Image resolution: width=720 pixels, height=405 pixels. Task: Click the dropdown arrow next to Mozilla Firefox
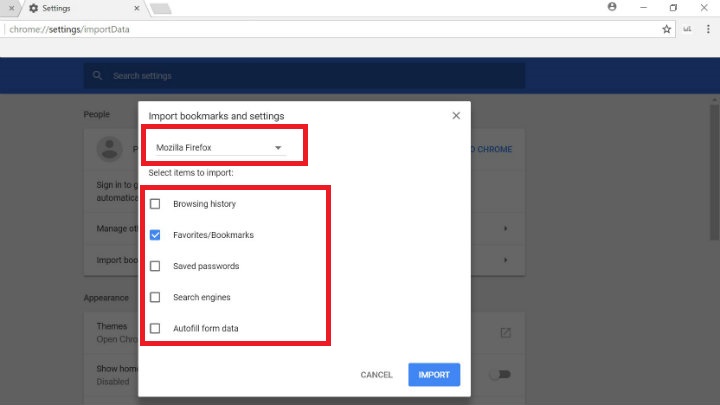click(x=278, y=148)
